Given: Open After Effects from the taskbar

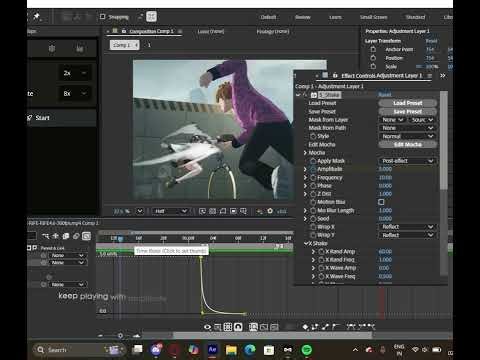Looking at the screenshot, I should [212, 350].
